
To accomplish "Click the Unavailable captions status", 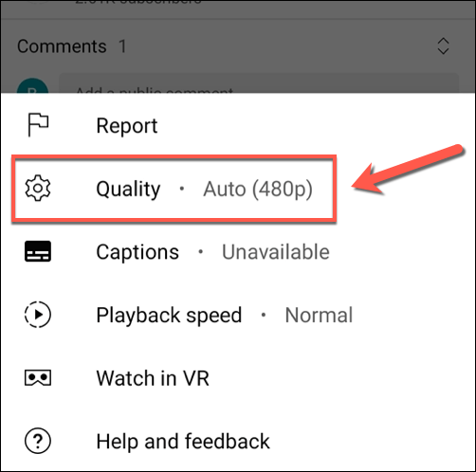I will point(276,252).
